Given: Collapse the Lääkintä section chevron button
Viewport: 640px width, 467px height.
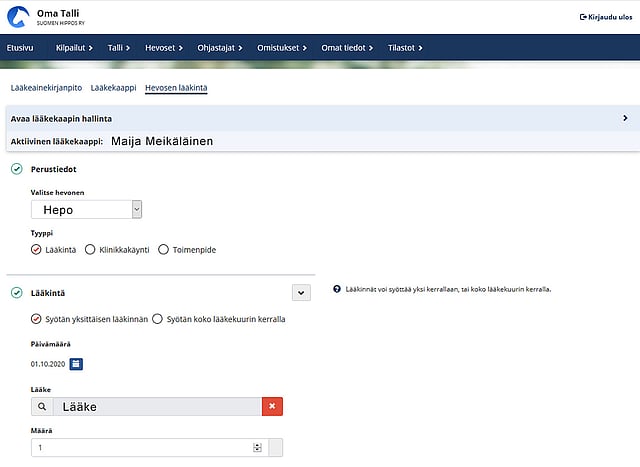Looking at the screenshot, I should coord(301,292).
